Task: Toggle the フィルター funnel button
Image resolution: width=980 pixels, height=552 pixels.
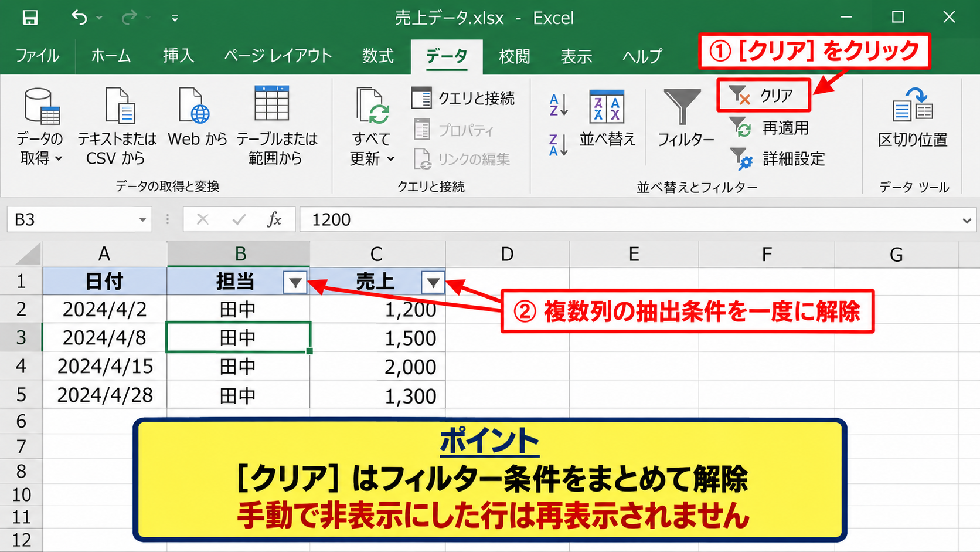Action: [x=685, y=118]
